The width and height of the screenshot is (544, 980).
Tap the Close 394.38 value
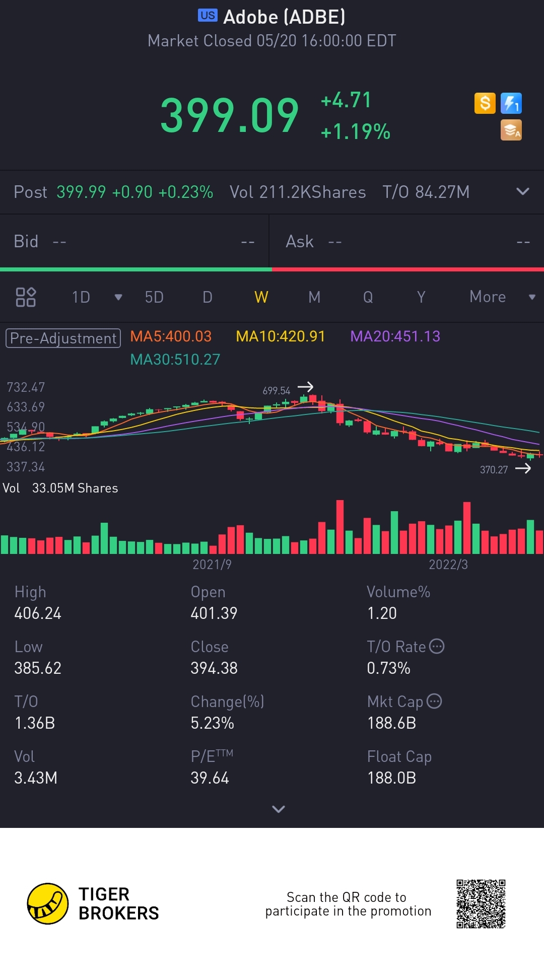[x=214, y=668]
